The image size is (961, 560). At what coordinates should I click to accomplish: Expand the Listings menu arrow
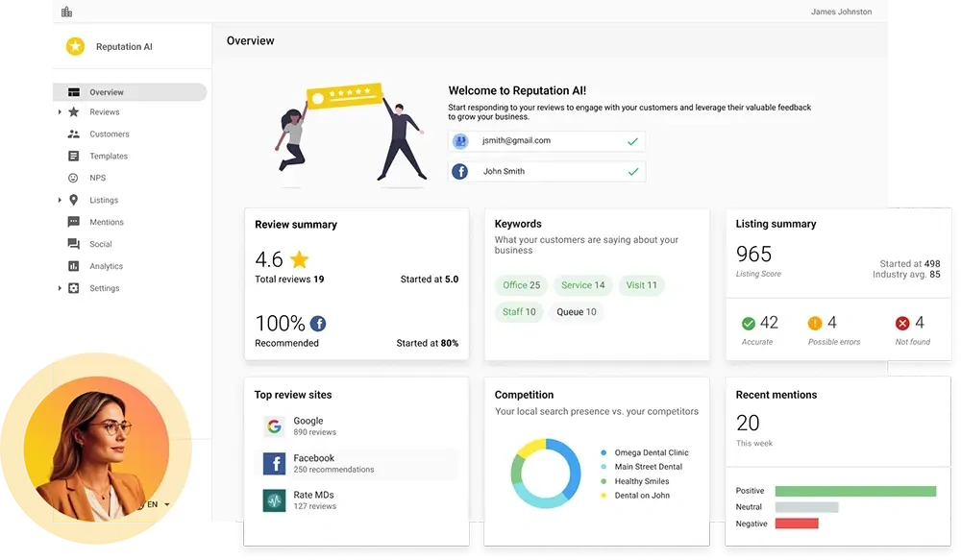pyautogui.click(x=60, y=200)
